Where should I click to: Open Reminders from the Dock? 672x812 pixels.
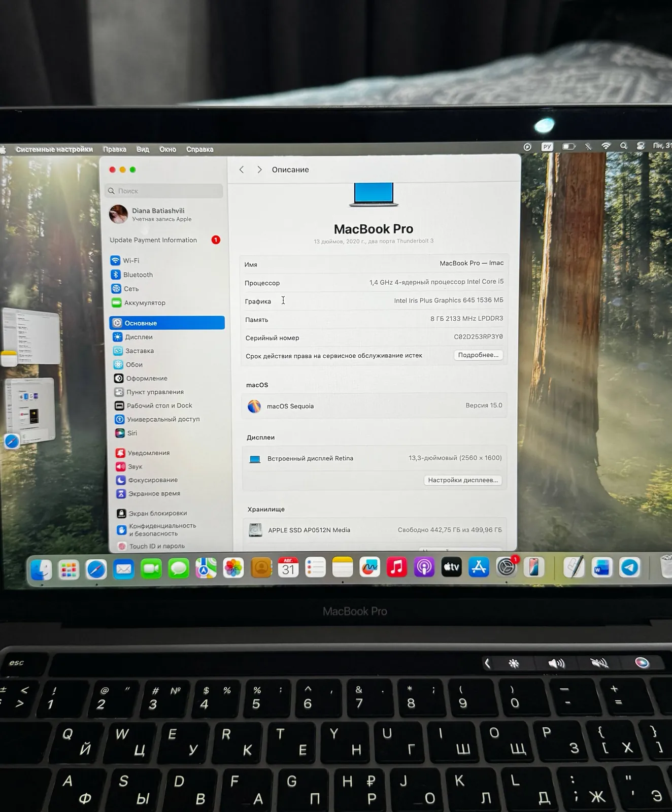(x=315, y=567)
